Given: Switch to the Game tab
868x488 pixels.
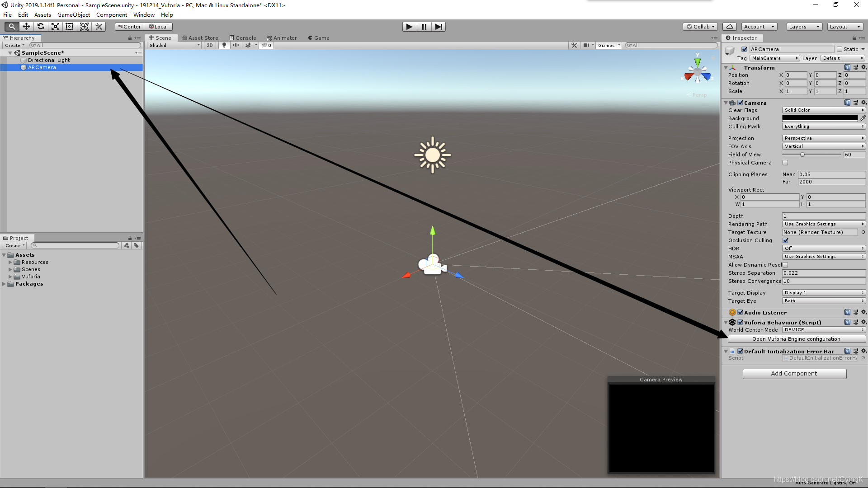Looking at the screenshot, I should click(319, 38).
